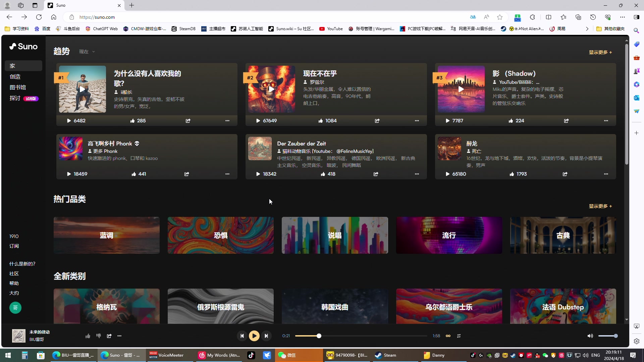644x362 pixels.
Task: Play the 影 (Shadow) song thumbnail
Action: pos(461,89)
